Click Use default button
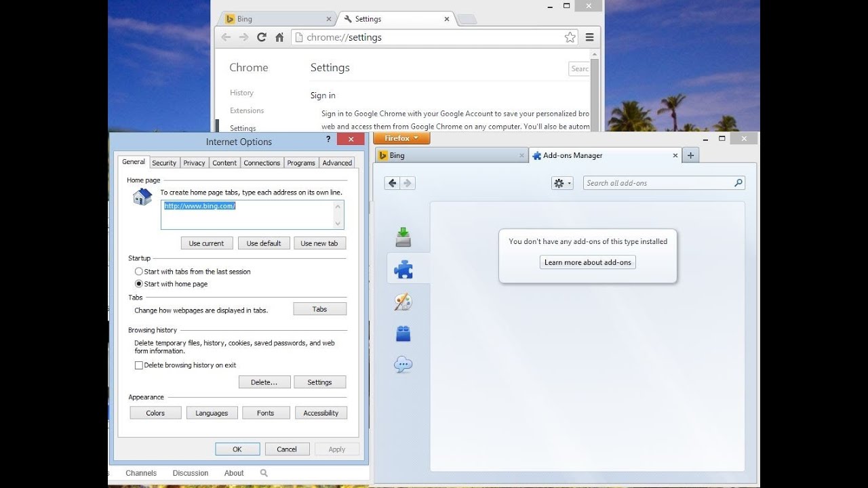 point(264,243)
